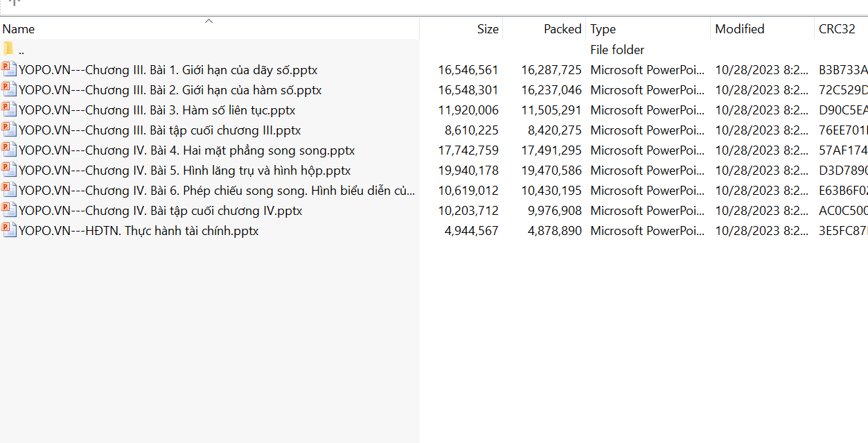Sort list by the Name column header

[19, 29]
